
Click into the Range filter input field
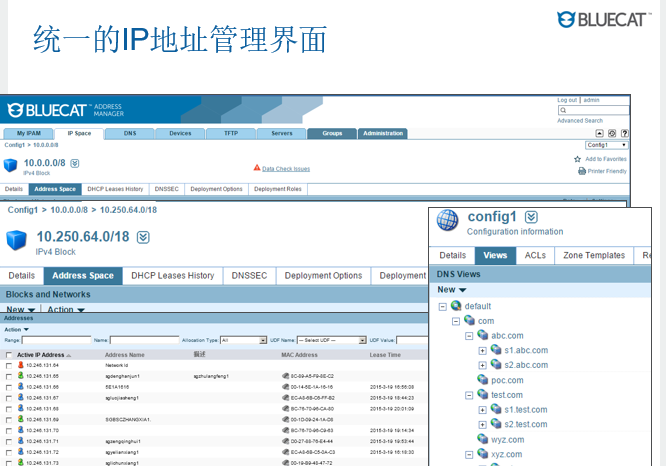pos(56,340)
